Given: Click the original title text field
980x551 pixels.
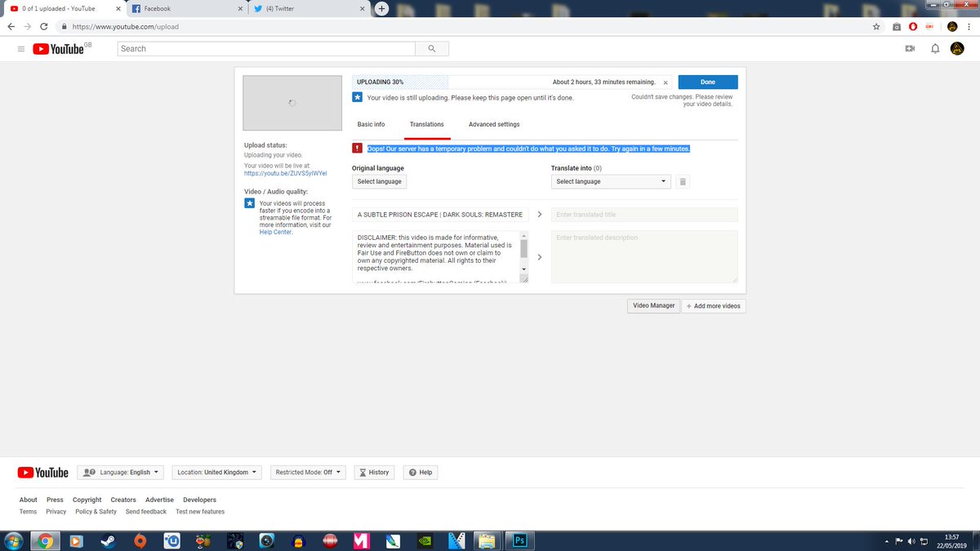Looking at the screenshot, I should [x=440, y=215].
